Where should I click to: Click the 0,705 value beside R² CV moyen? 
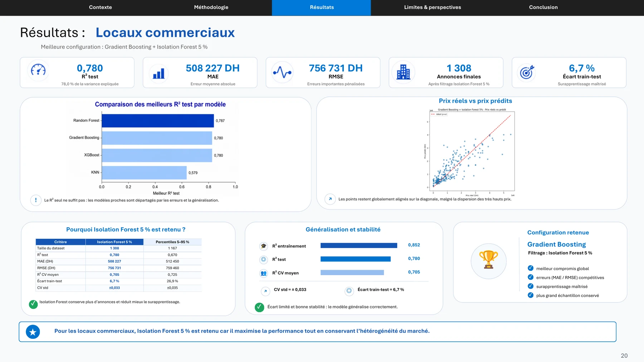point(414,272)
